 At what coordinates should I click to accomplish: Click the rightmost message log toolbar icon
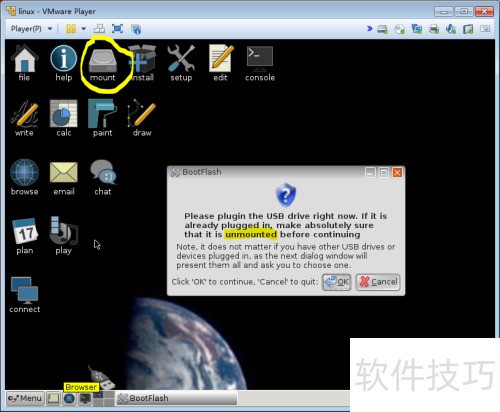tap(485, 29)
